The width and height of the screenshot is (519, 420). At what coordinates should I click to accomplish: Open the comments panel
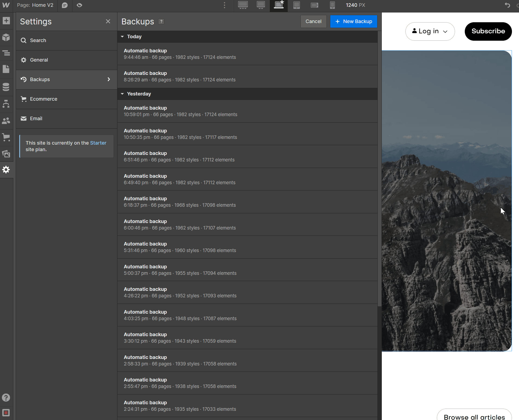pyautogui.click(x=65, y=5)
